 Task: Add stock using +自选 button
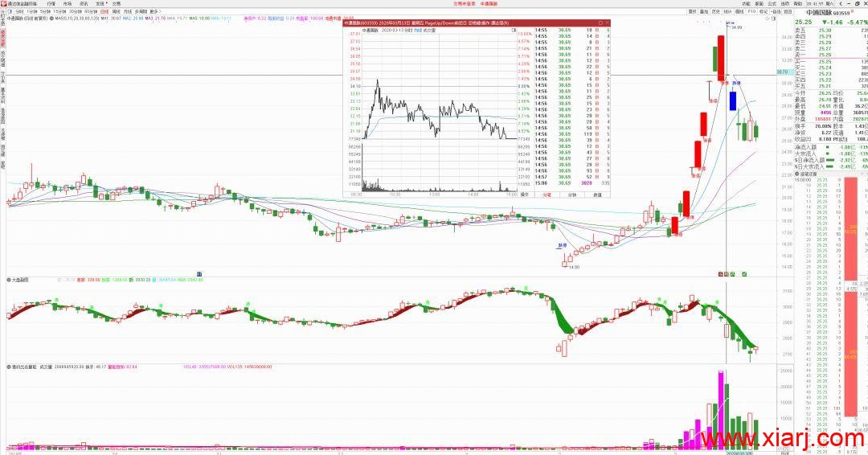776,11
